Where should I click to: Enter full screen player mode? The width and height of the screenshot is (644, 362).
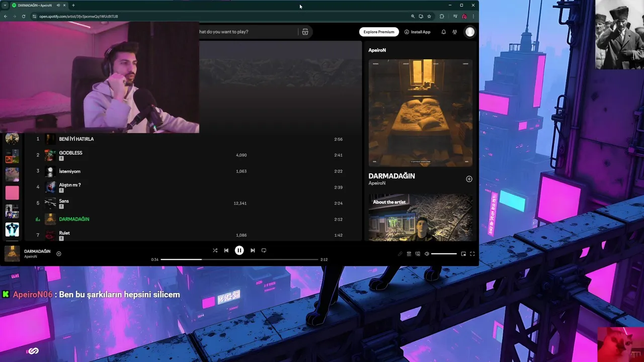pos(472,254)
